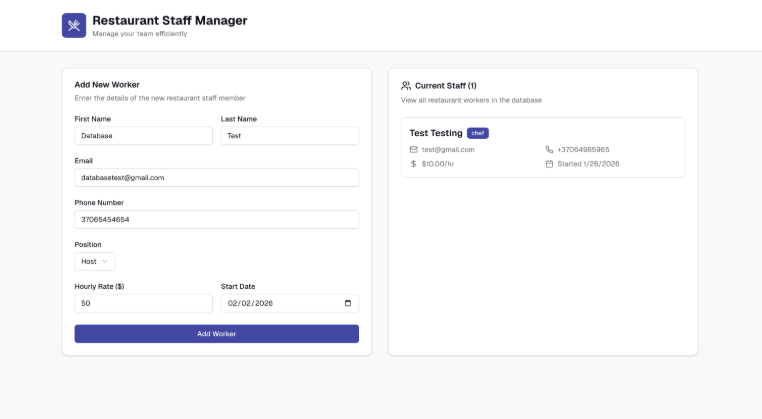762x419 pixels.
Task: Click the Last Name field containing Test
Action: coord(289,135)
